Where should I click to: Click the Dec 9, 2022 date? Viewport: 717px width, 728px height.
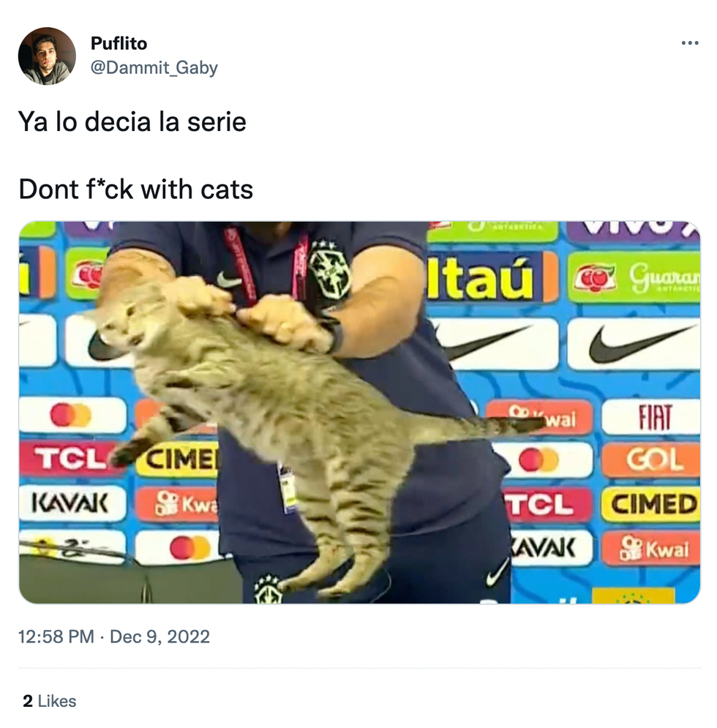[159, 637]
